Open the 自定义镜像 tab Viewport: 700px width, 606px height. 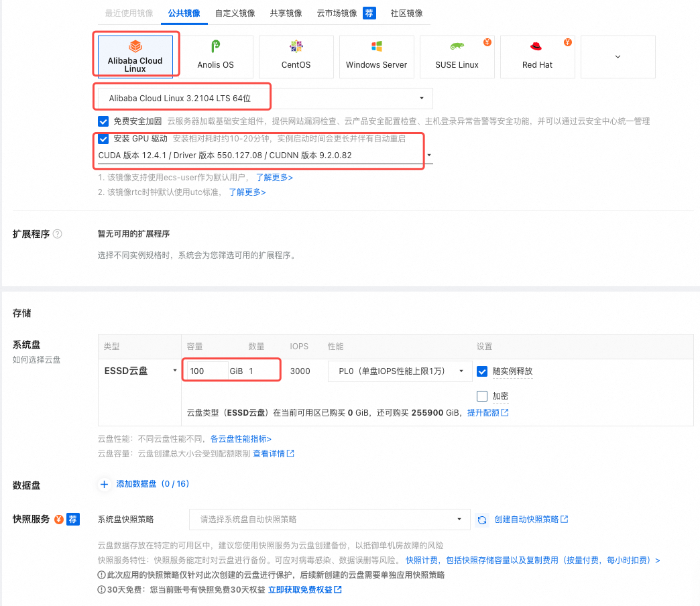point(235,13)
